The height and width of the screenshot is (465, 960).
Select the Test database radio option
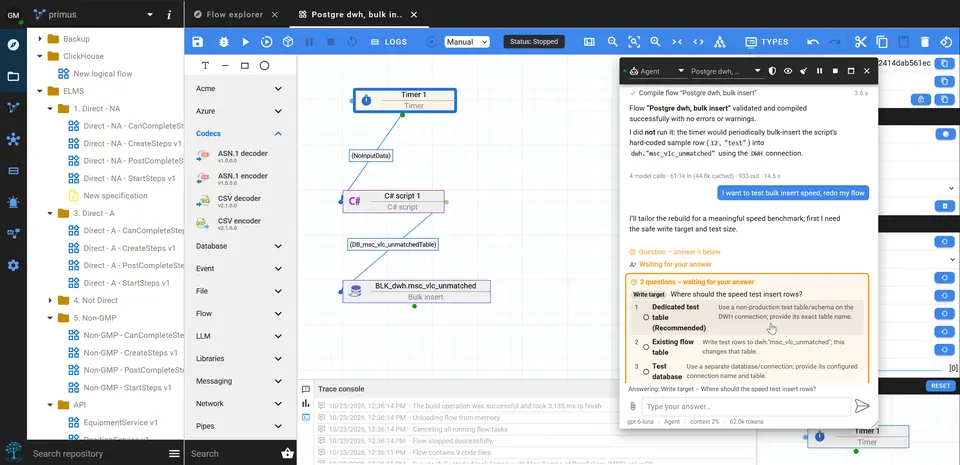point(646,371)
